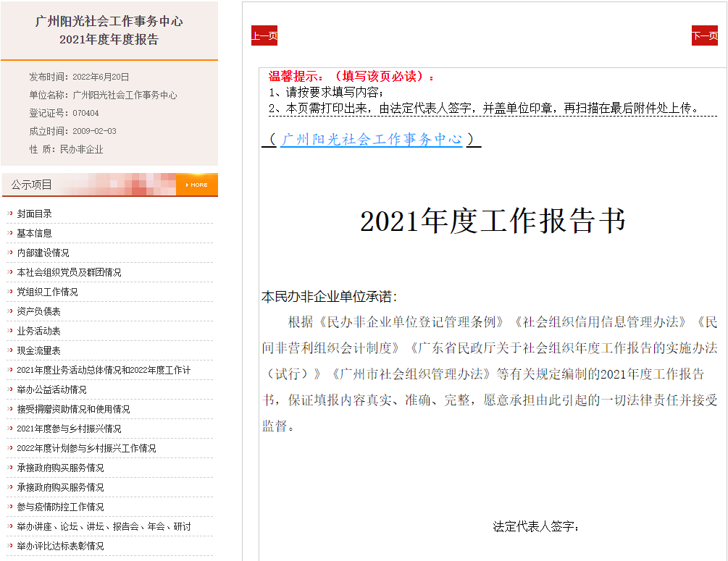Open the MORE link in 公示项目 header

(x=197, y=185)
